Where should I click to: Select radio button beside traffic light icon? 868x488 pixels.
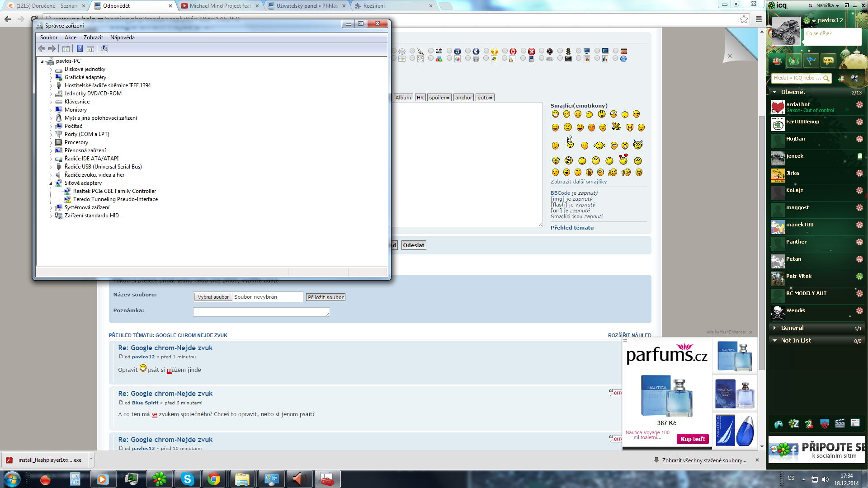click(x=561, y=51)
